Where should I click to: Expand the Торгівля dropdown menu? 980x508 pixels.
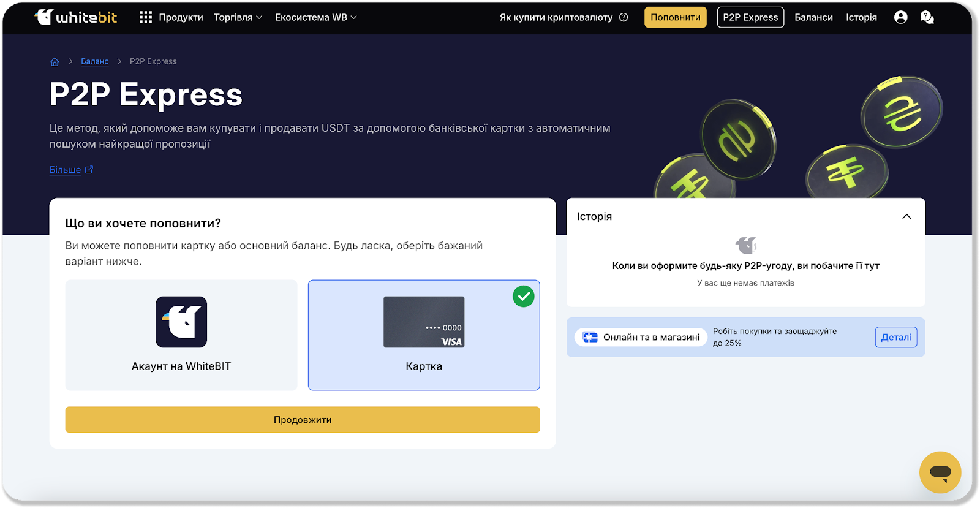pyautogui.click(x=238, y=17)
